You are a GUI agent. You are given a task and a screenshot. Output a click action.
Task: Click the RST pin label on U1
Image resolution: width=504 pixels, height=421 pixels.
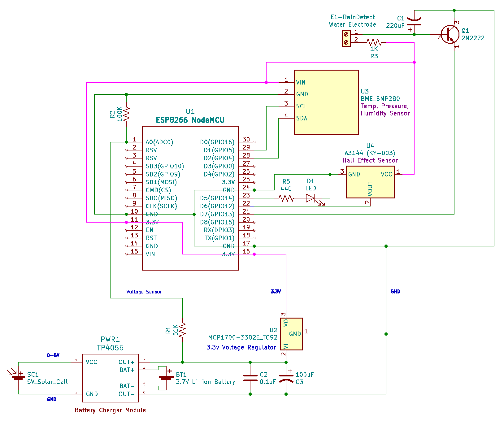[x=151, y=238]
